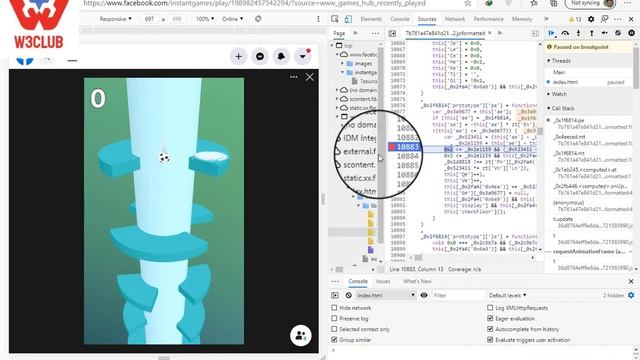
Task: Open the Responsive device dropdown
Action: [x=116, y=19]
